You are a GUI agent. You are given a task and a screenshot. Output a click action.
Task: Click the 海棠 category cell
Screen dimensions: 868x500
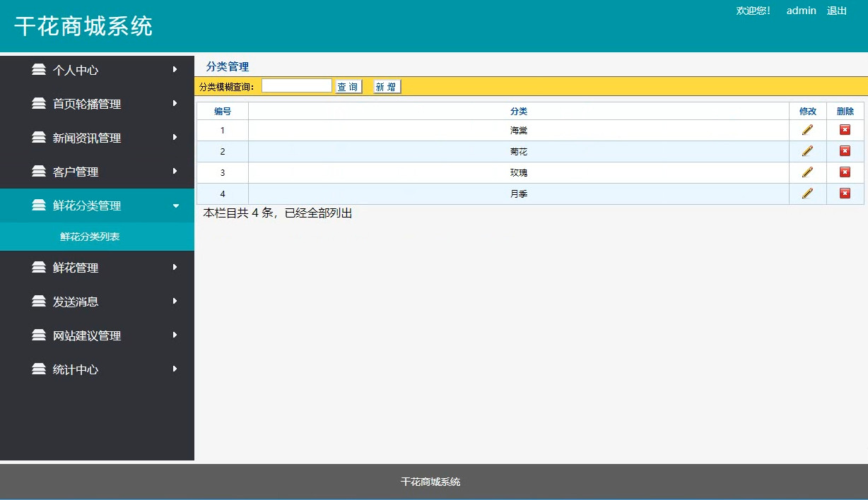pyautogui.click(x=519, y=131)
